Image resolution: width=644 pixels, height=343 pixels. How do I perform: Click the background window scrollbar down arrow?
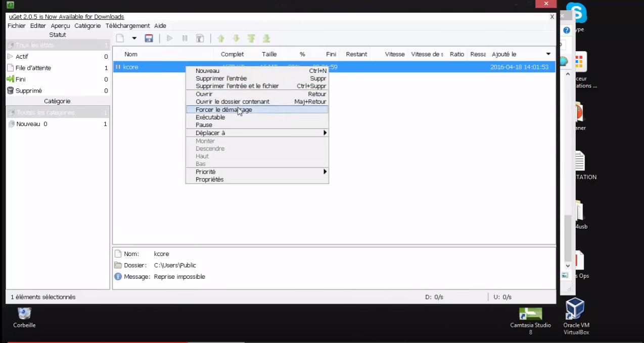pyautogui.click(x=568, y=266)
